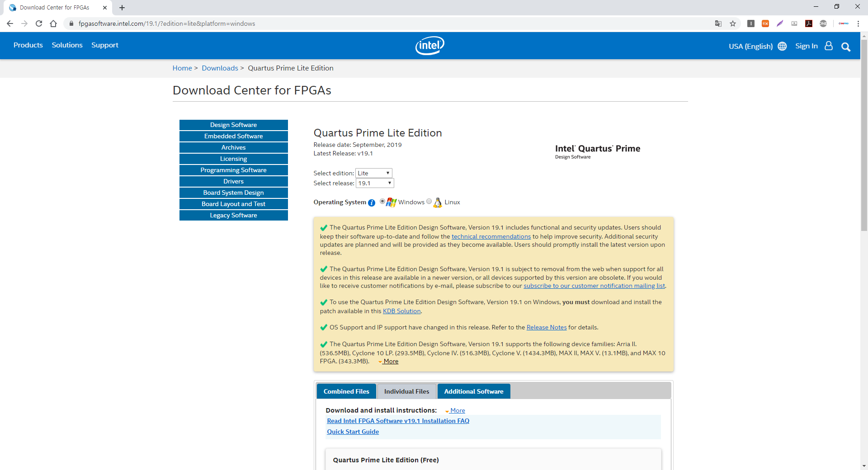Click the Sign In link
The height and width of the screenshot is (470, 868).
(807, 46)
